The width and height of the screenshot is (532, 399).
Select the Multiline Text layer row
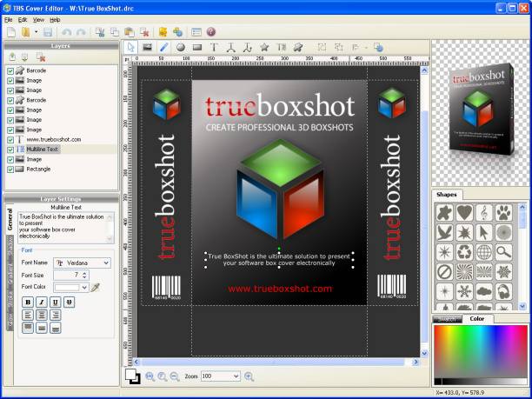click(x=61, y=150)
